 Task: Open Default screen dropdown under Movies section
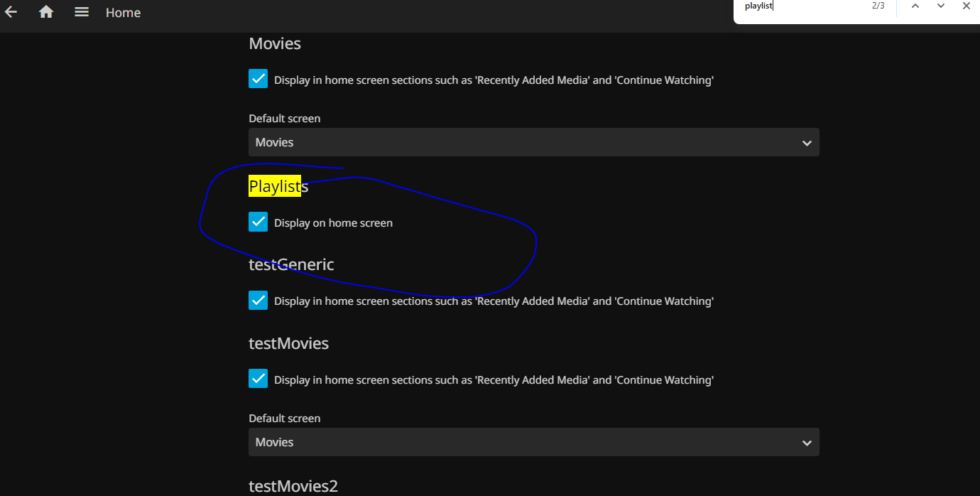pos(533,142)
